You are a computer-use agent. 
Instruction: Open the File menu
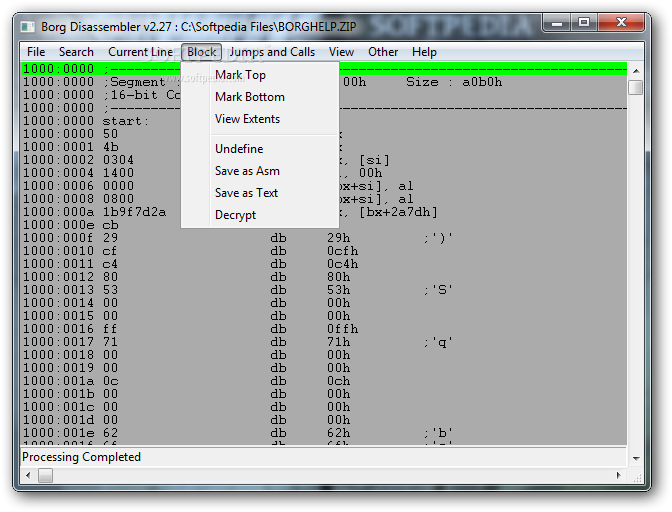click(x=36, y=52)
